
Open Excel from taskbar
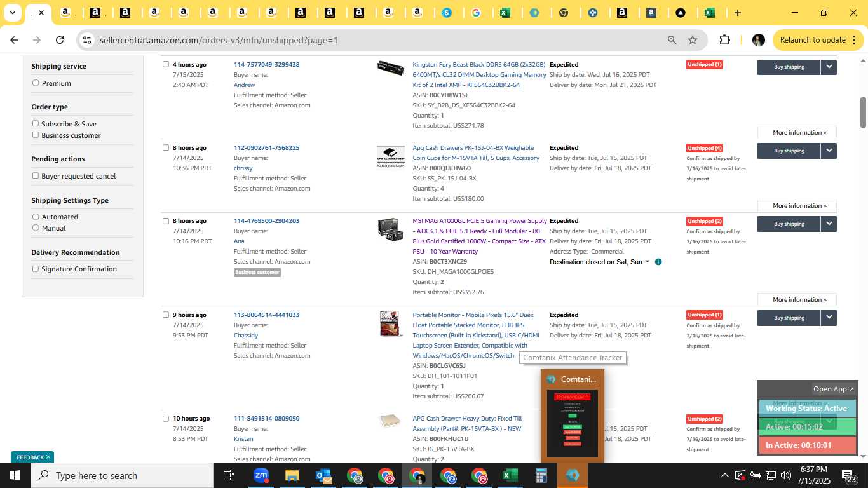pyautogui.click(x=510, y=475)
